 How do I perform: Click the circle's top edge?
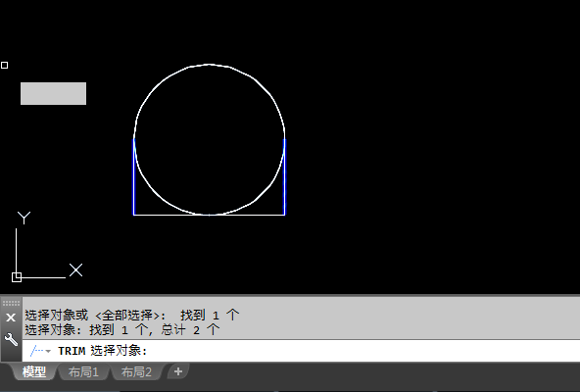click(x=209, y=65)
